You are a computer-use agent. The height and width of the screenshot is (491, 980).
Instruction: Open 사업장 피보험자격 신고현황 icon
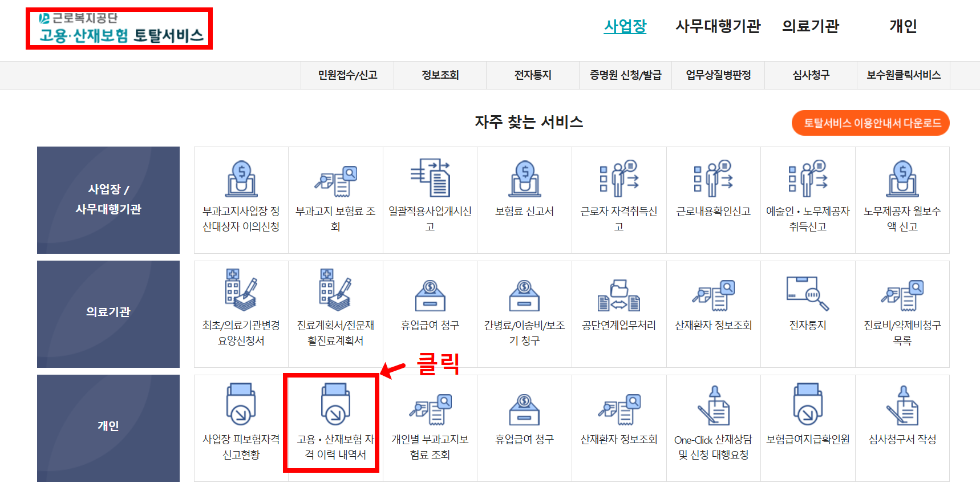tap(241, 404)
